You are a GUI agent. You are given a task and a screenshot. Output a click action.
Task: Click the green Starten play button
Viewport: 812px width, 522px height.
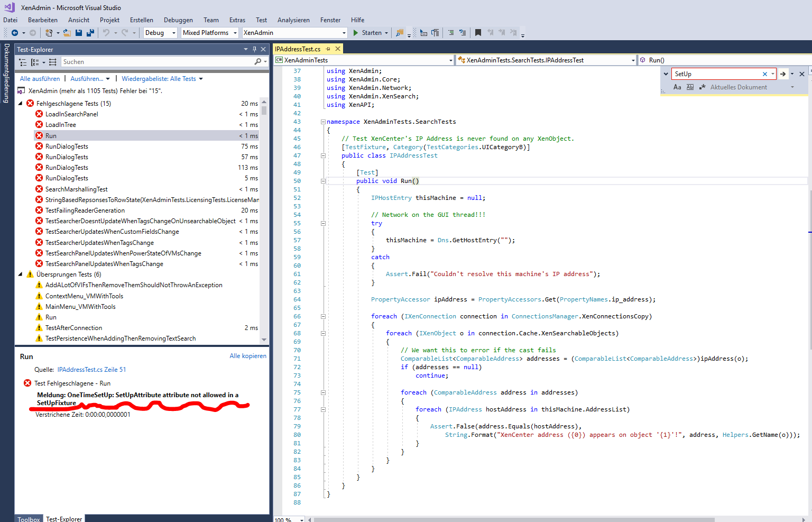pyautogui.click(x=356, y=33)
